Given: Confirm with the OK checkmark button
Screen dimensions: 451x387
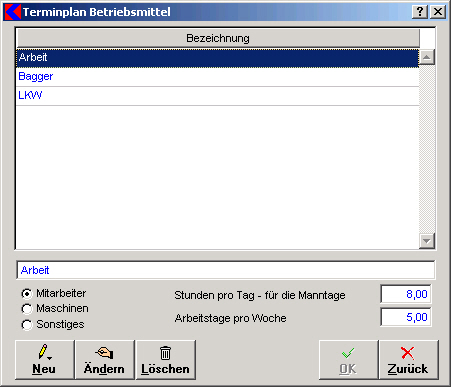Looking at the screenshot, I should click(348, 360).
